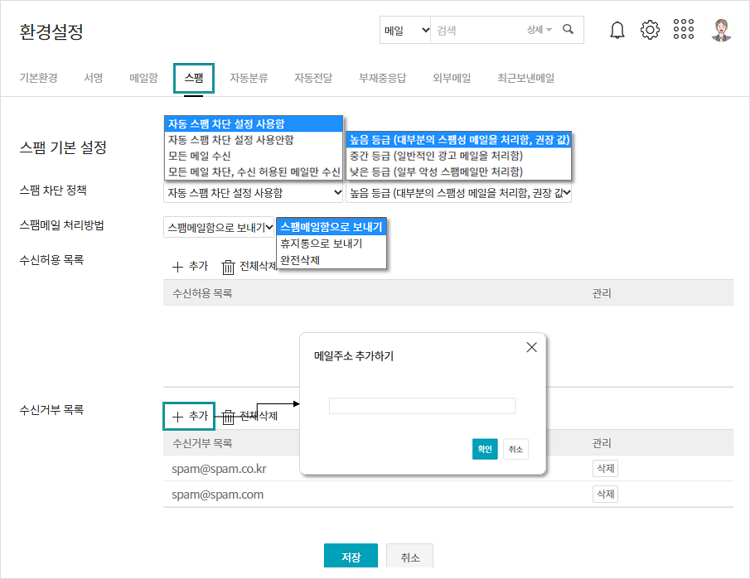Open the notification bell
The width and height of the screenshot is (750, 579).
click(x=617, y=30)
